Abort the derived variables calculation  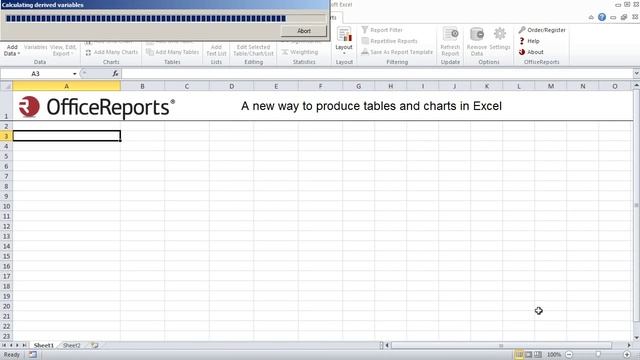tap(304, 31)
